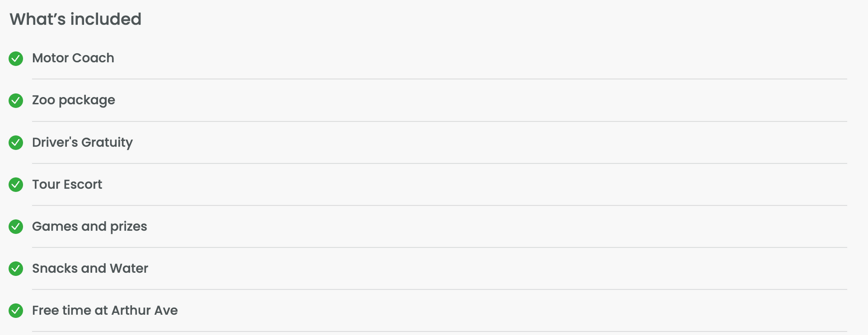Select the Games and prizes text
This screenshot has height=335, width=868.
[90, 226]
